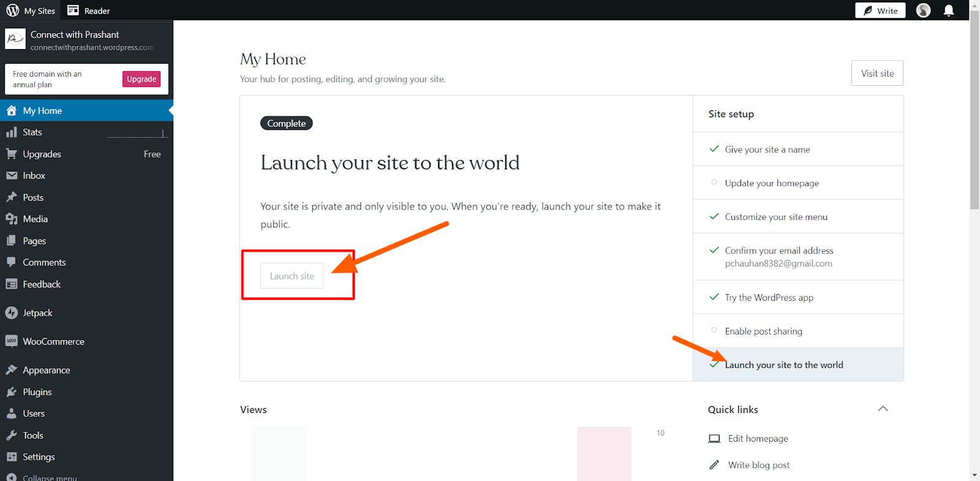This screenshot has height=481, width=980.
Task: Select the Give your site a name step
Action: coord(798,149)
